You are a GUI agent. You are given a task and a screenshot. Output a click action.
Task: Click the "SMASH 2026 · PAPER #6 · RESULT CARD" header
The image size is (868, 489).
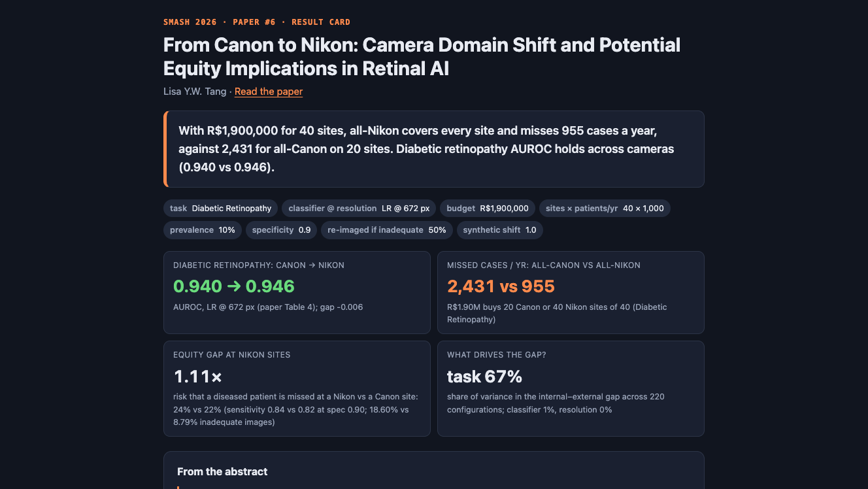coord(257,22)
